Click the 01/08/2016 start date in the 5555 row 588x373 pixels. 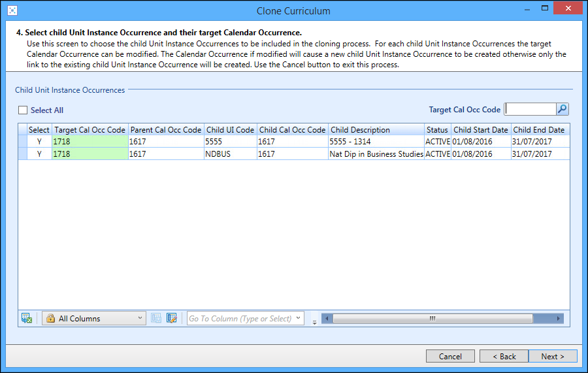point(481,141)
